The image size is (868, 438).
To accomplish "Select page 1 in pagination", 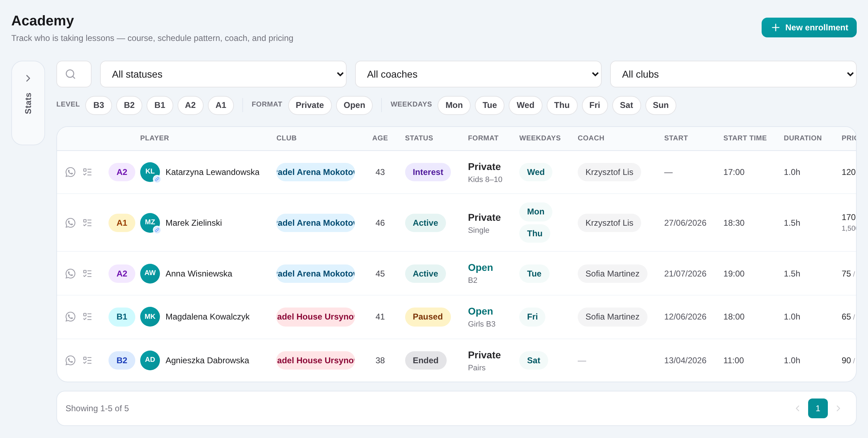I will coord(818,408).
